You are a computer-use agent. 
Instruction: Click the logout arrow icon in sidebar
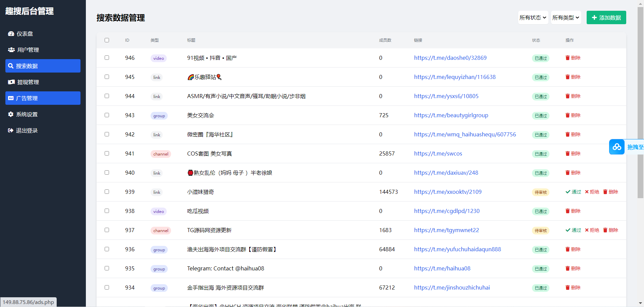(x=11, y=130)
